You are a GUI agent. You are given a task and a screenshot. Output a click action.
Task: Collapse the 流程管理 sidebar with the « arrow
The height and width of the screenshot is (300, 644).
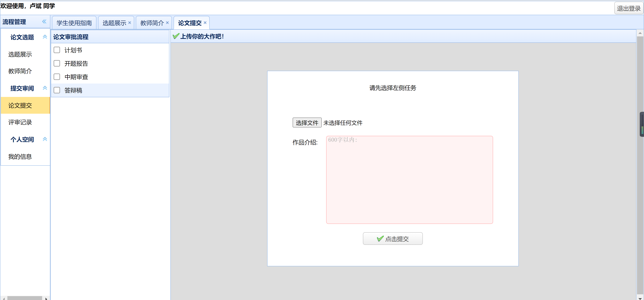click(x=44, y=21)
